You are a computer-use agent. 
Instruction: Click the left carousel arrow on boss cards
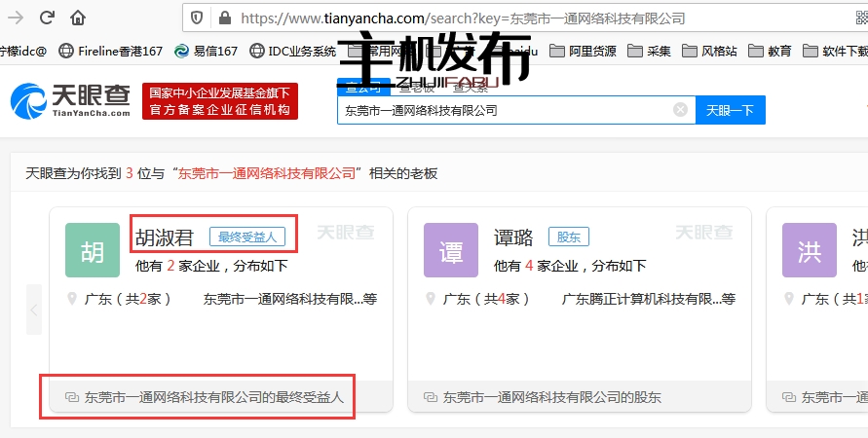[x=34, y=310]
